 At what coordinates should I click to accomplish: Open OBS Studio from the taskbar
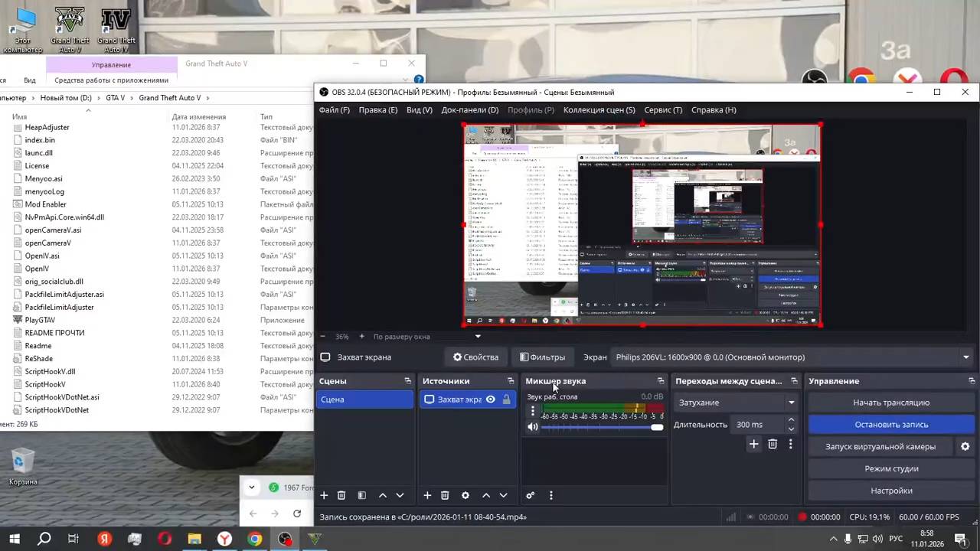tap(285, 539)
